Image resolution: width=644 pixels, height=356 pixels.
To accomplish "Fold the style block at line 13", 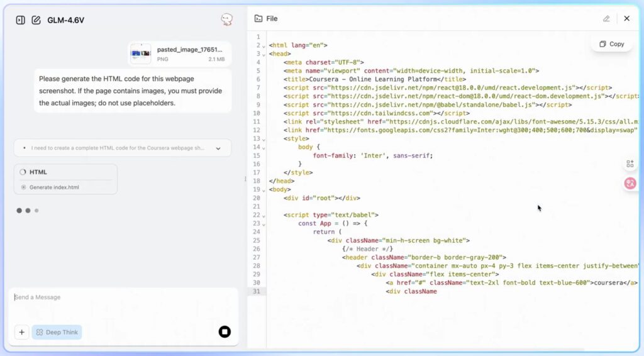I will tap(264, 139).
